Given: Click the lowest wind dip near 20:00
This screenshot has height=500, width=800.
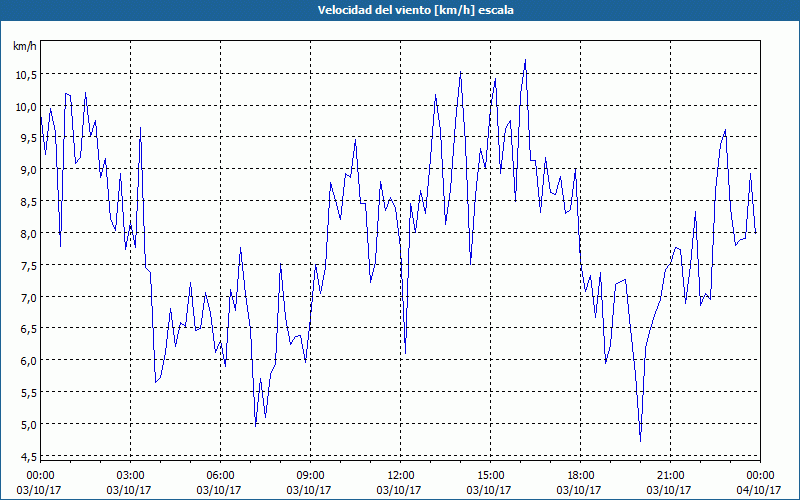Looking at the screenshot, I should (640, 441).
